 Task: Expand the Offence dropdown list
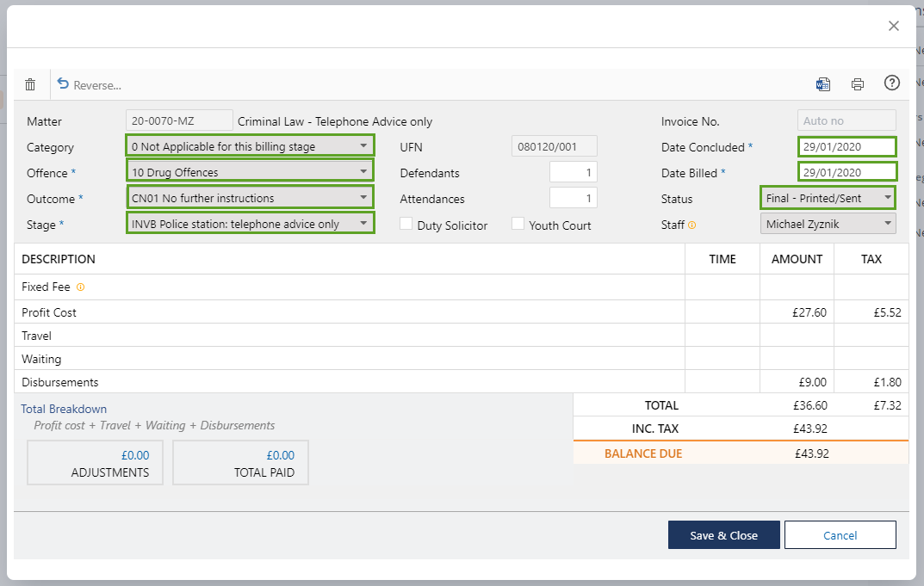(251, 172)
